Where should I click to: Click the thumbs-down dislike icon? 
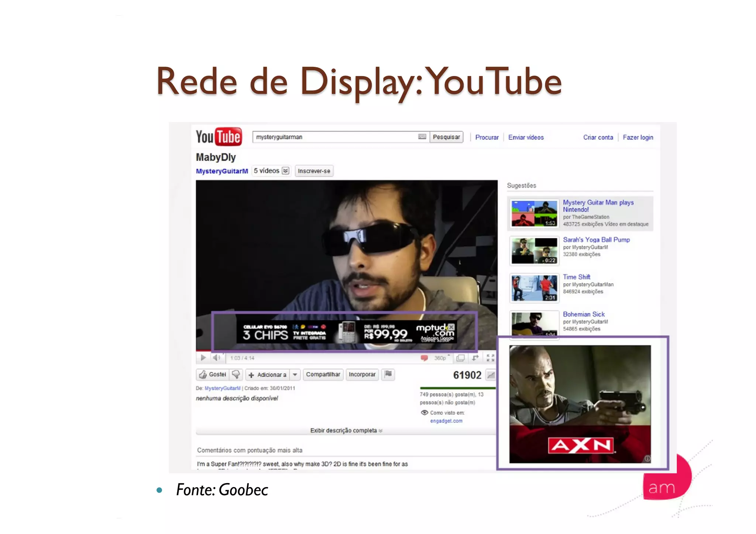tap(236, 375)
